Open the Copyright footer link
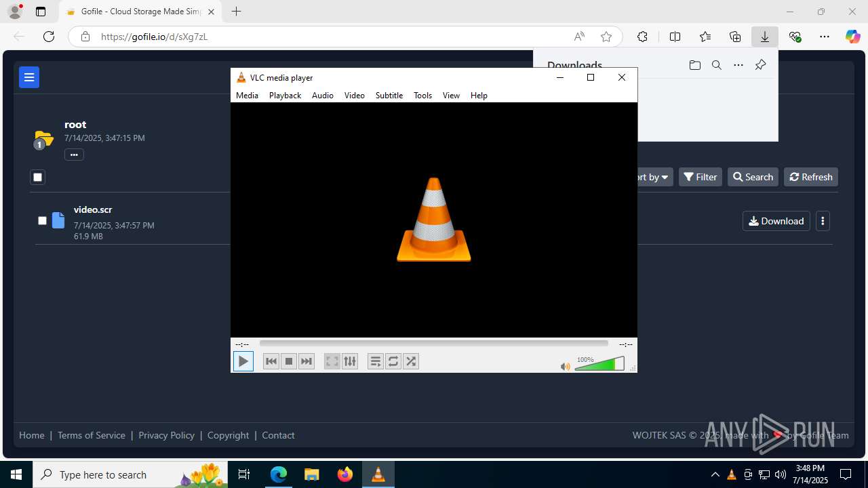The width and height of the screenshot is (868, 488). [228, 435]
